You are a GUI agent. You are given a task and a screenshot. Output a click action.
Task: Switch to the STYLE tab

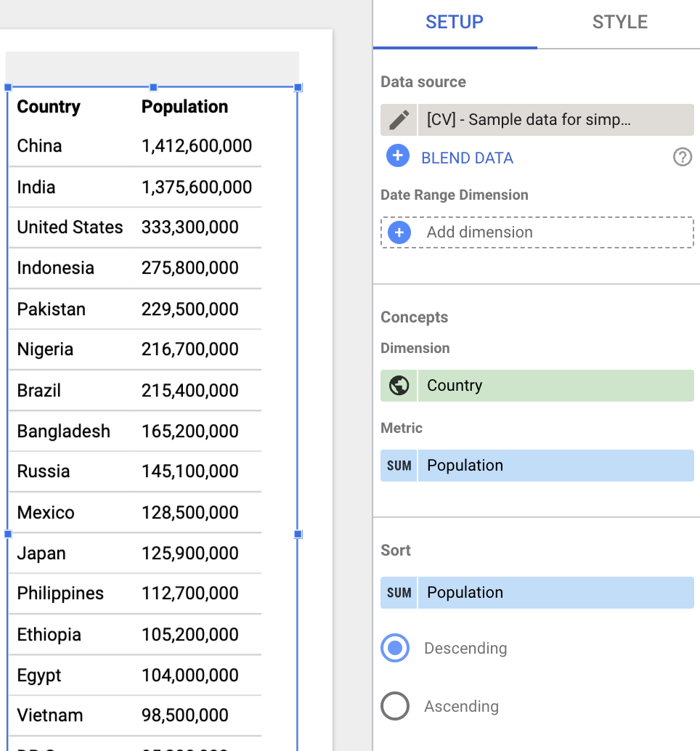coord(619,21)
